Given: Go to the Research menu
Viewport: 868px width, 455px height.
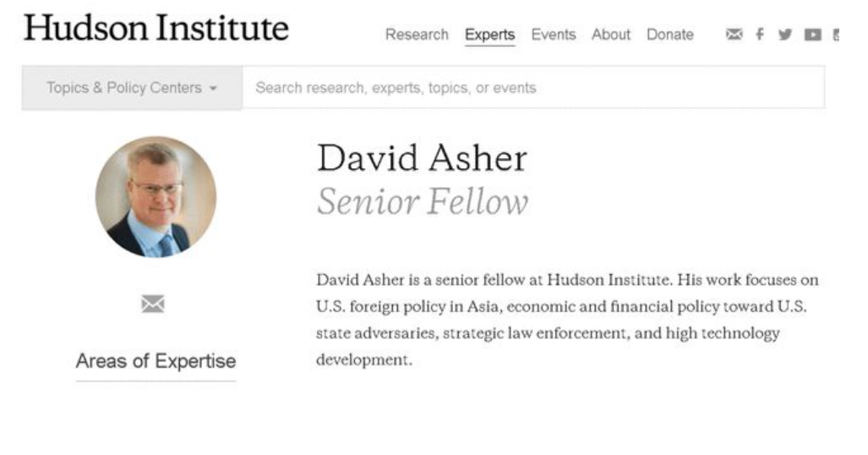Looking at the screenshot, I should click(x=417, y=35).
